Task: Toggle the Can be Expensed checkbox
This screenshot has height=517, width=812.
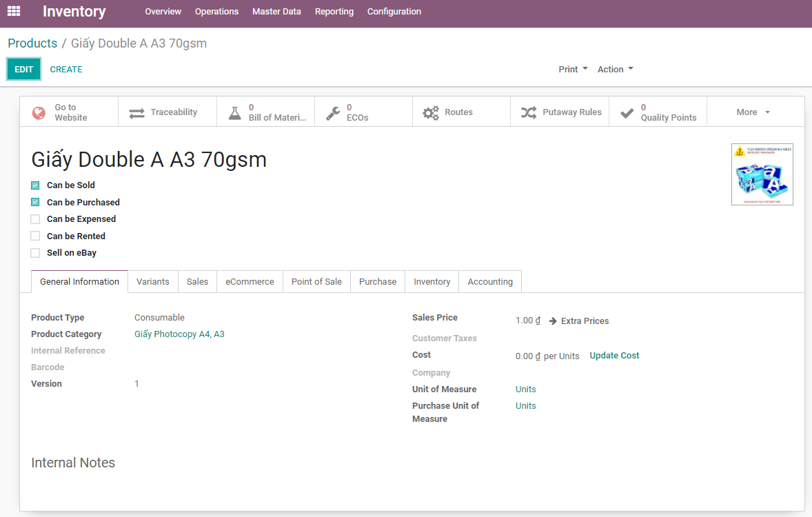Action: (35, 219)
